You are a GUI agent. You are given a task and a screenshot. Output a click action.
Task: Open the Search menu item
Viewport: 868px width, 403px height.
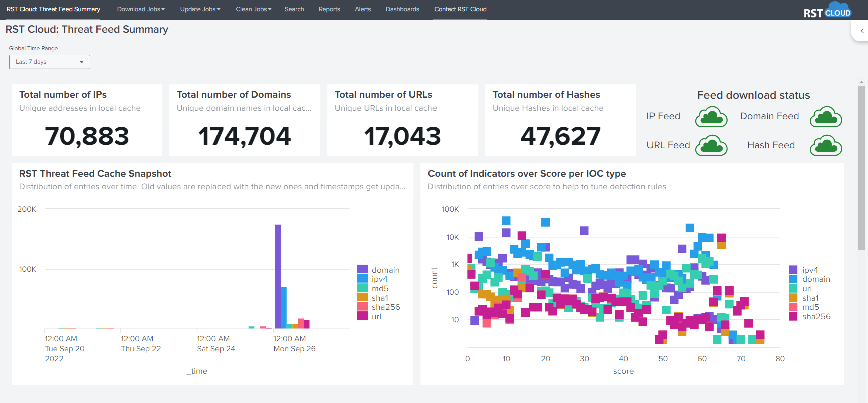pos(294,9)
